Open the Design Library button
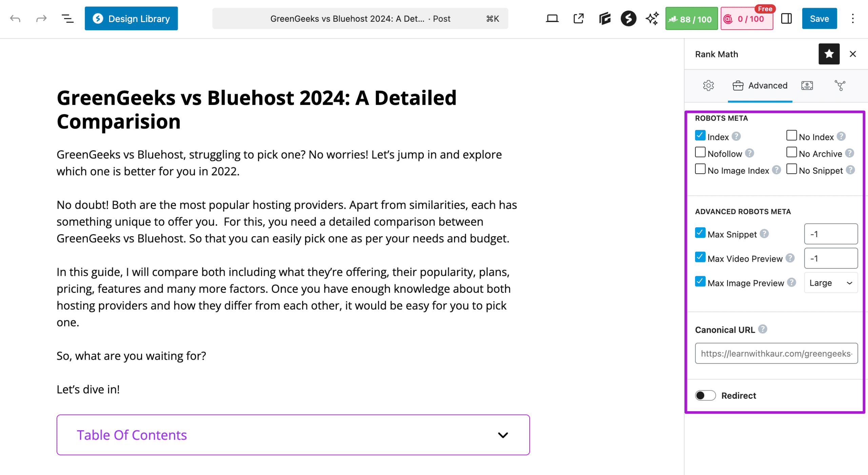Screen dimensions: 868x475 [x=131, y=19]
